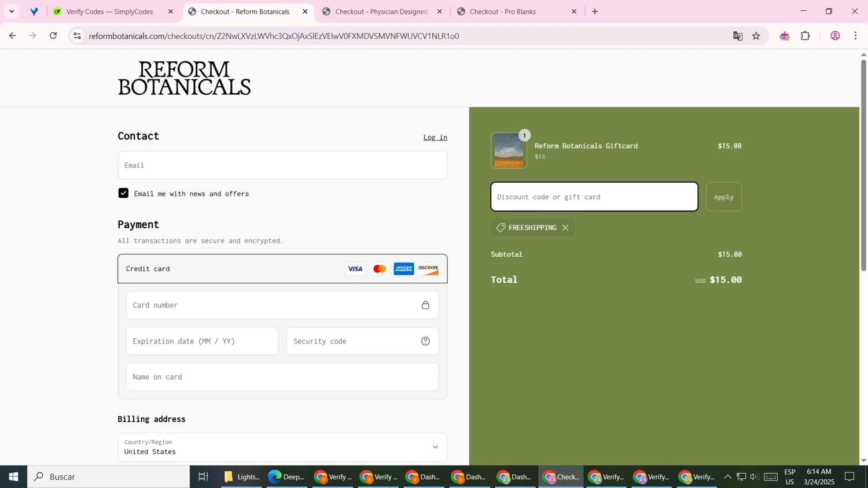Screen dimensions: 868x488
Task: Close the Verify Codes tab
Action: 171,12
